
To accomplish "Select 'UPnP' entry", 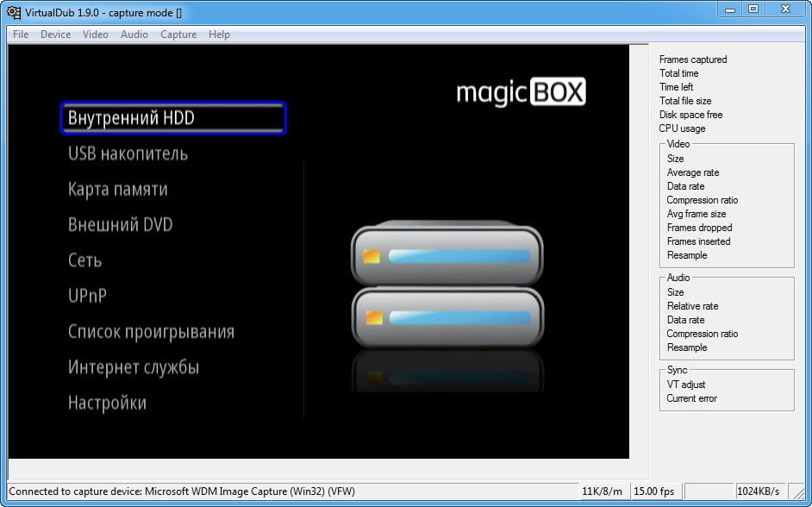I will click(88, 296).
